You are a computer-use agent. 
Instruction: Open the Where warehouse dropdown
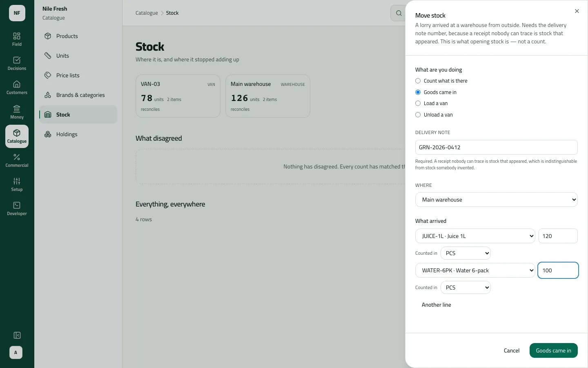tap(497, 200)
